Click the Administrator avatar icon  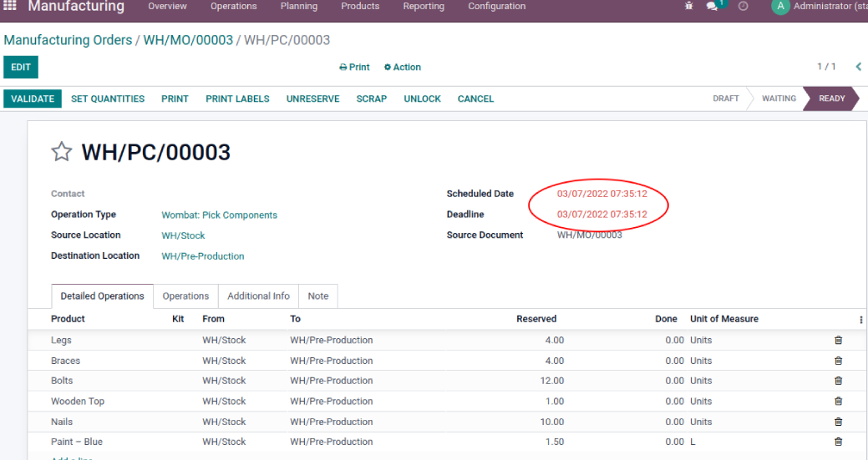[x=780, y=7]
